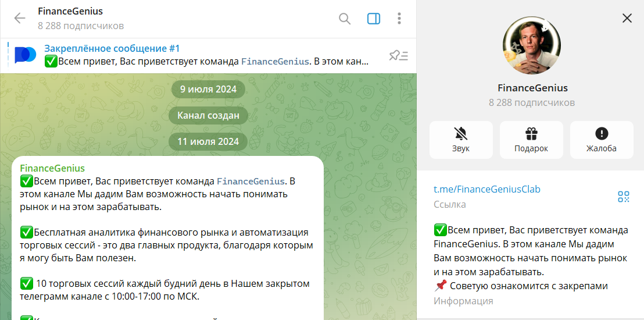The image size is (644, 320).
Task: Open the three-dot more options menu
Action: tap(399, 19)
